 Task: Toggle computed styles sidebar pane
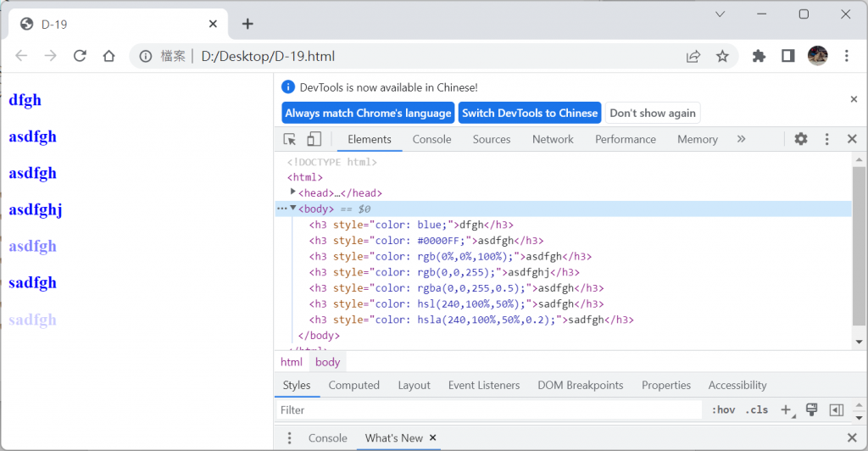tap(837, 410)
